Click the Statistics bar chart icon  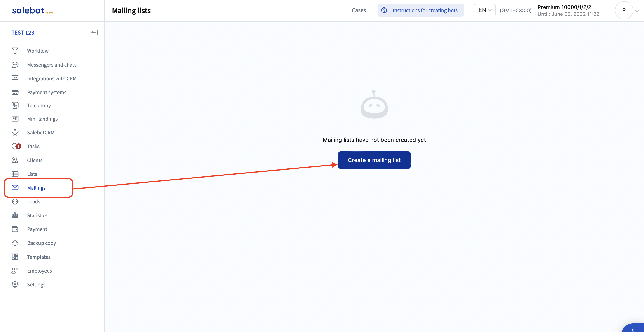click(x=15, y=215)
